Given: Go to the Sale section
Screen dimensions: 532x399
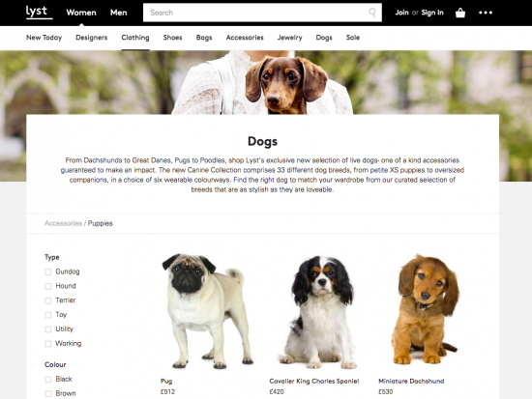Looking at the screenshot, I should pyautogui.click(x=353, y=38).
